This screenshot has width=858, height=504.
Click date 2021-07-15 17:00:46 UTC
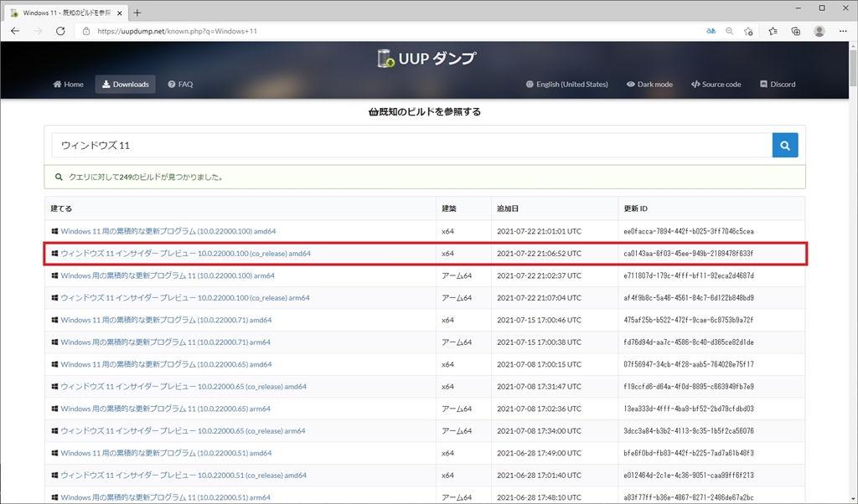pyautogui.click(x=539, y=320)
